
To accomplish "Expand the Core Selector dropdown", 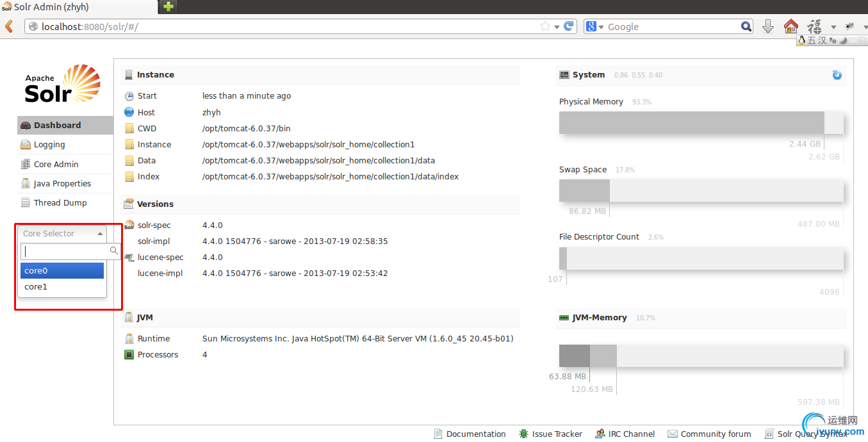I will tap(63, 234).
